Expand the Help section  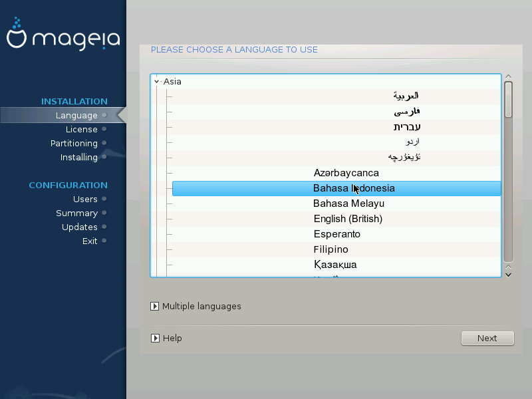[x=155, y=338]
